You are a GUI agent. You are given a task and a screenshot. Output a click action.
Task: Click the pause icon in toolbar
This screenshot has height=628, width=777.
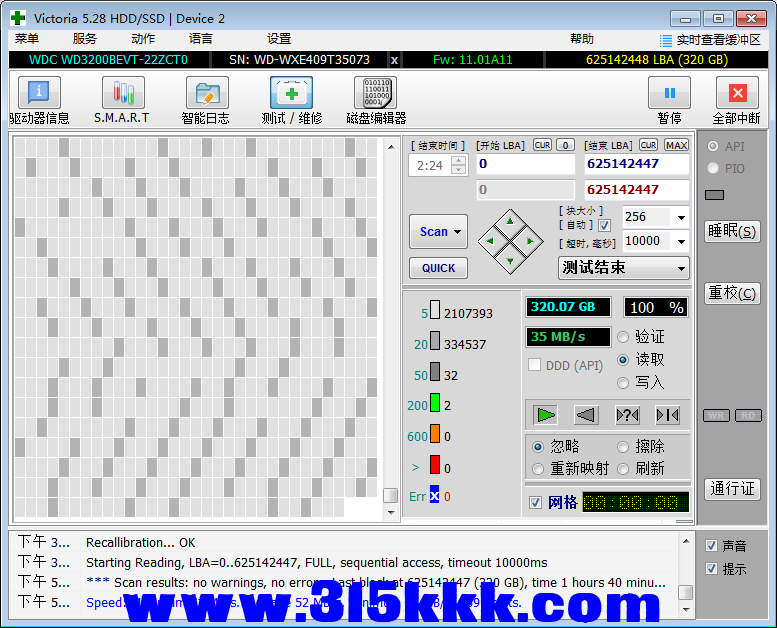tap(669, 94)
